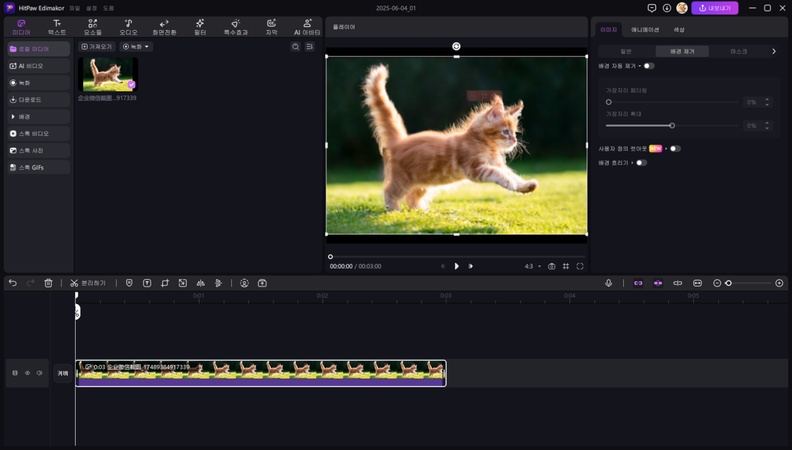
Task: Click the delete trash icon in timeline toolbar
Action: coord(48,283)
